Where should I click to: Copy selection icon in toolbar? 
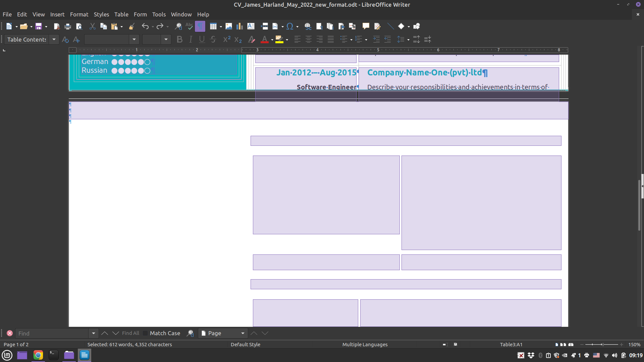pos(104,26)
